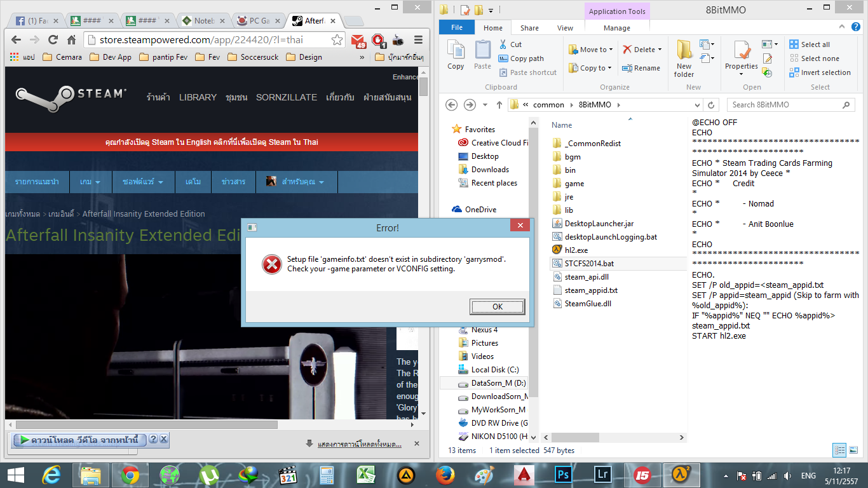Screen dimensions: 868x488
Task: Click the แสดงการดาวน์โหลดทั้งหมด link
Action: point(360,444)
